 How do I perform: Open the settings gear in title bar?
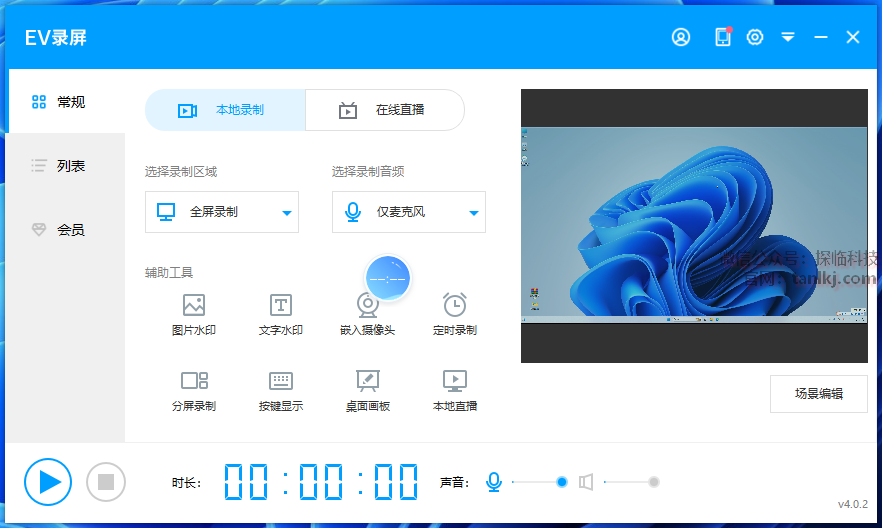click(x=755, y=37)
